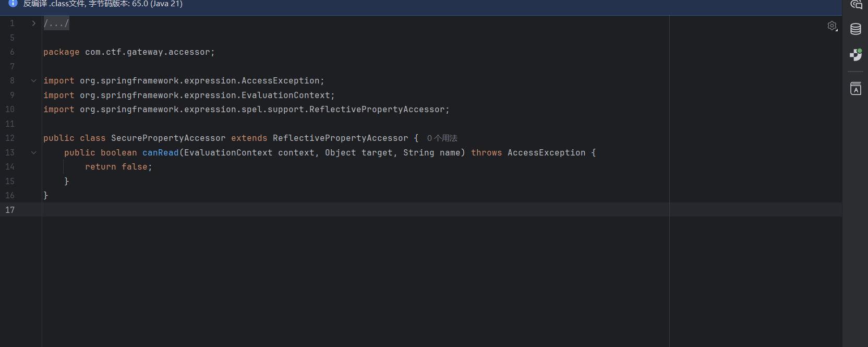Expand the folded comment on line 1

pyautogui.click(x=34, y=23)
